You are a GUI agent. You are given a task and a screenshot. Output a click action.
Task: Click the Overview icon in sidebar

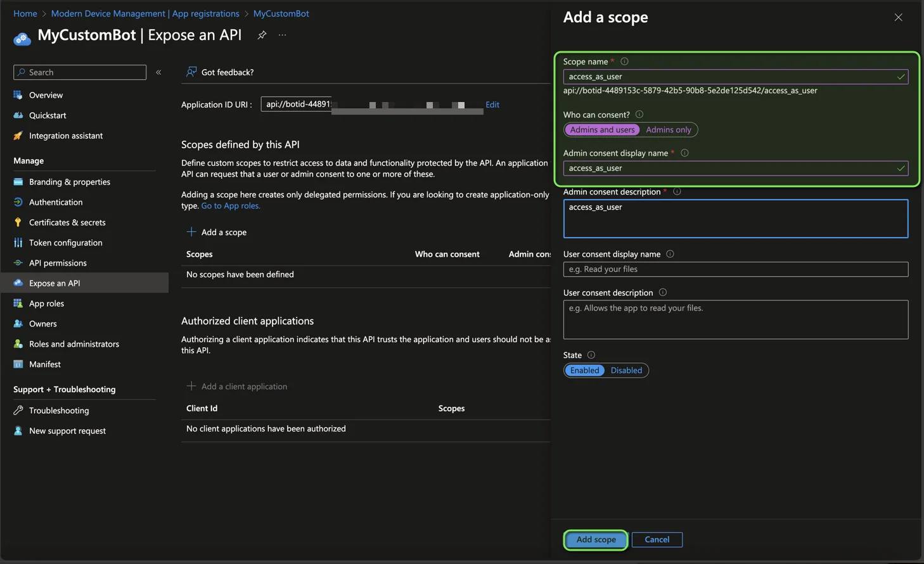pos(18,95)
